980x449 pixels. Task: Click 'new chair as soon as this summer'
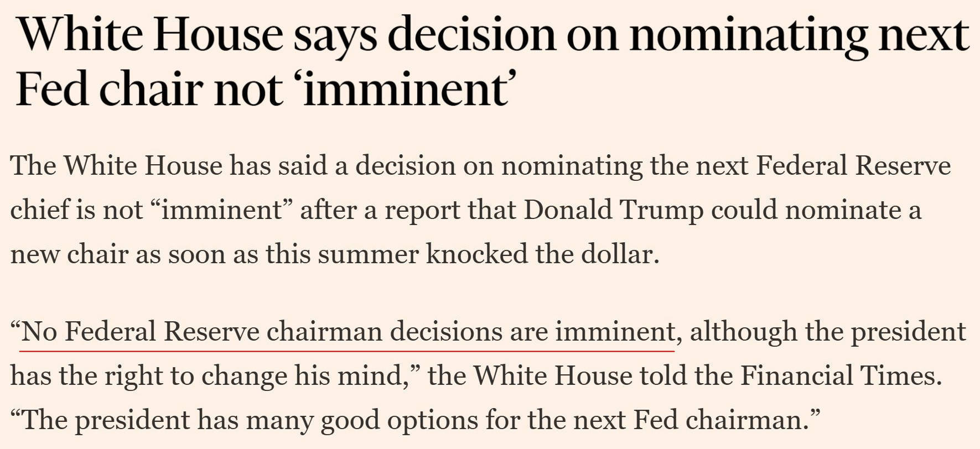pos(215,254)
